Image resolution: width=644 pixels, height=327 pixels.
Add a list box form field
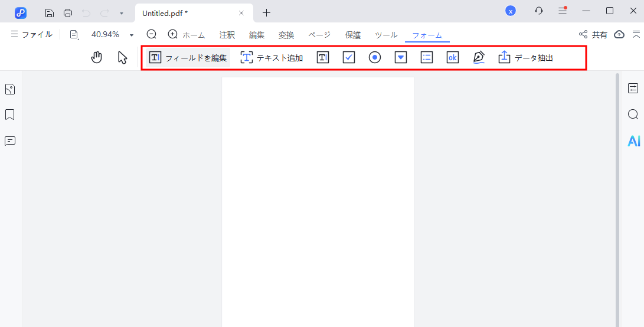tap(427, 57)
